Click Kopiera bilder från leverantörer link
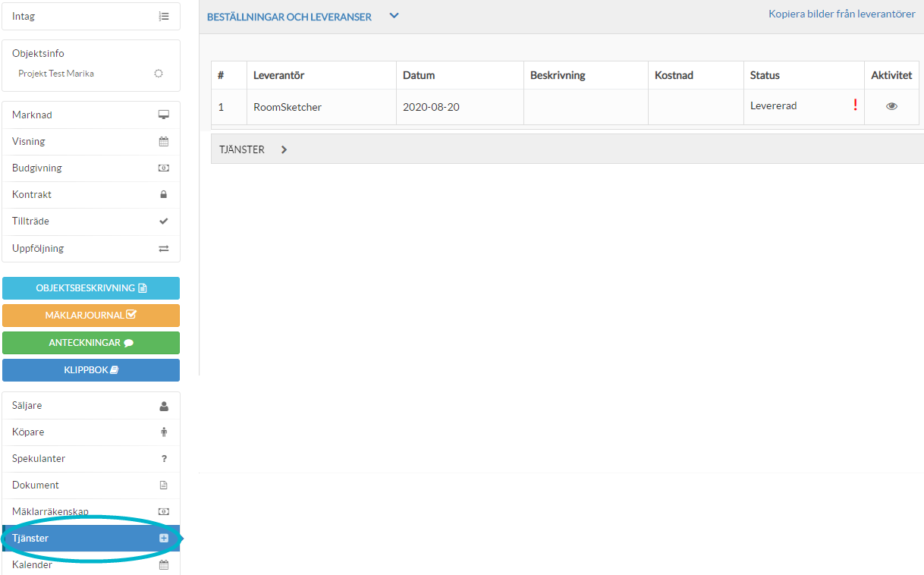The image size is (924, 575). click(x=841, y=14)
